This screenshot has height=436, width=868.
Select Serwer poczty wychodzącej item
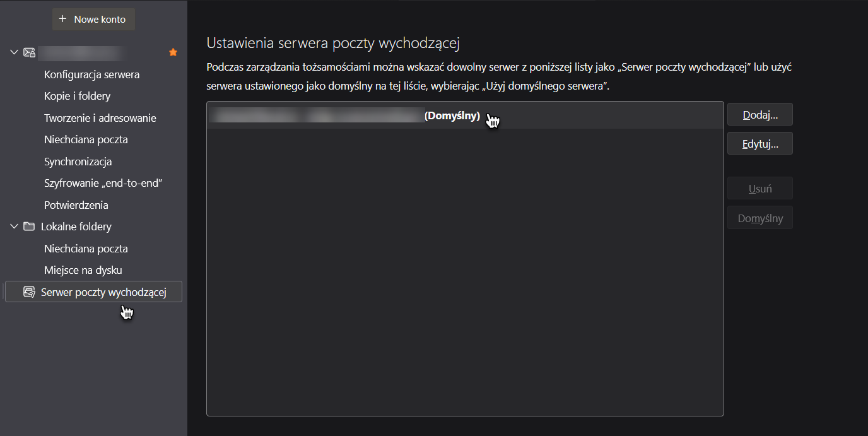tap(93, 292)
